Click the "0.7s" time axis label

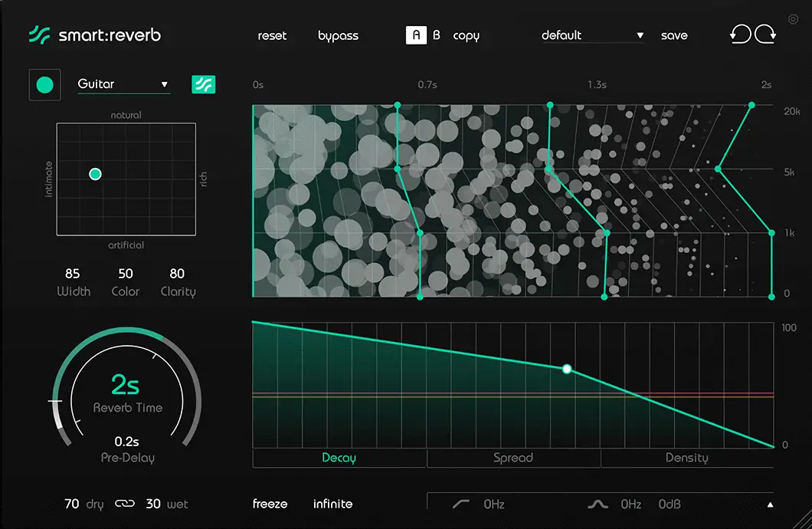click(427, 84)
